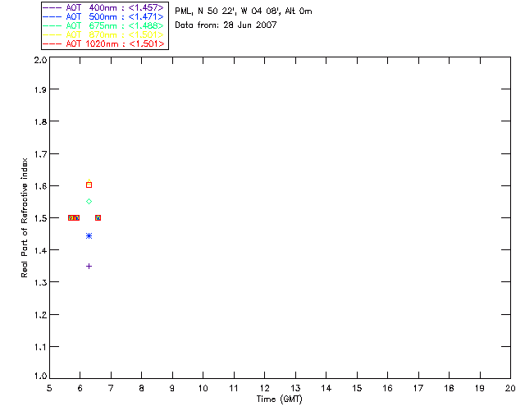This screenshot has width=525, height=420.
Task: Click the 'Time (GMT)' axis label
Action: coord(280,399)
